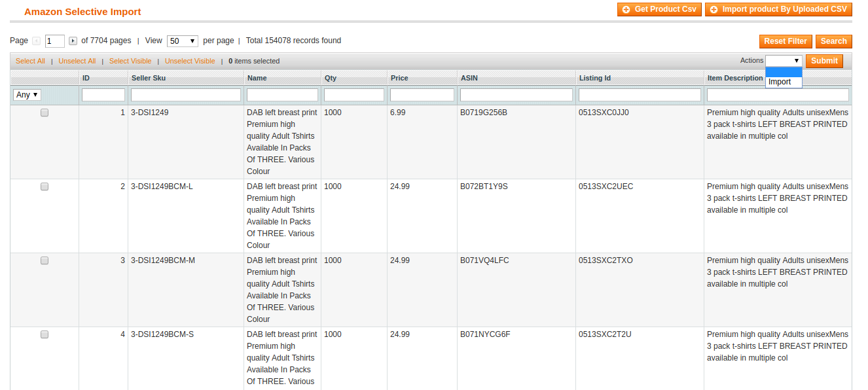Focus the Seller Sku filter field
The width and height of the screenshot is (868, 390).
[x=186, y=95]
